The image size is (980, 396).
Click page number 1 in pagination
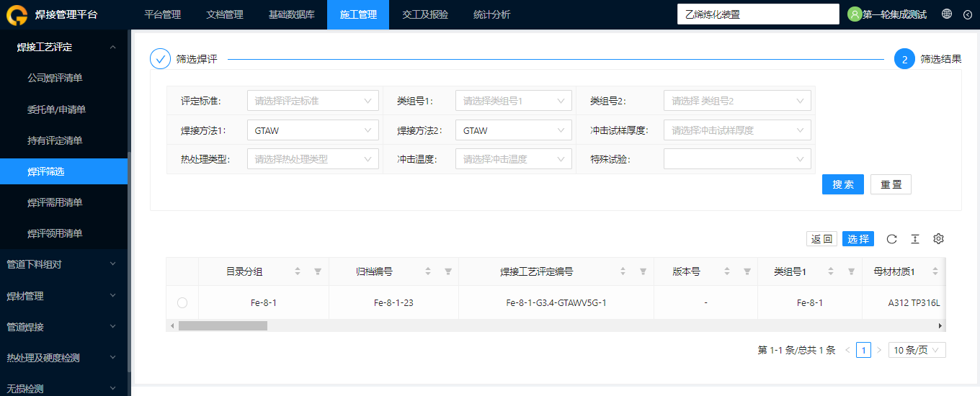(863, 350)
